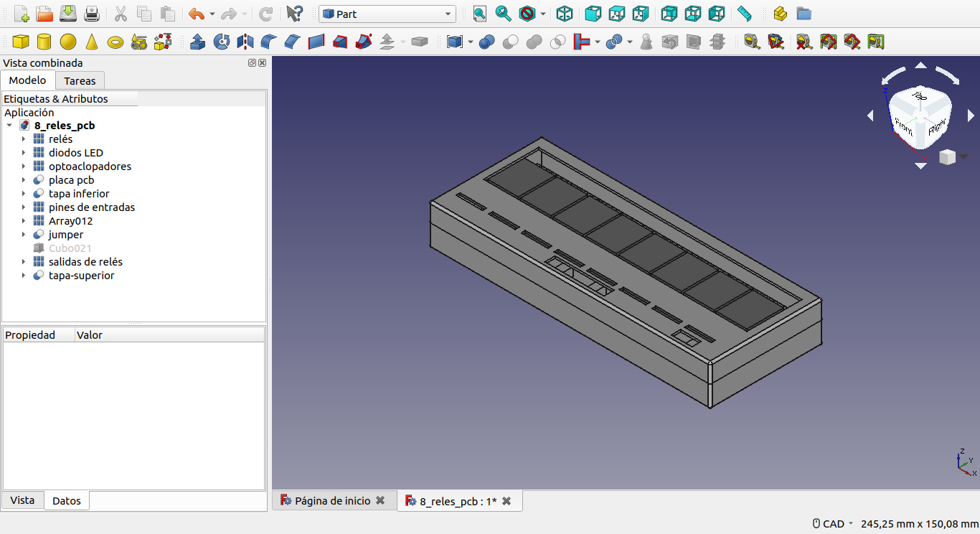Switch to the Tareas tab
The image size is (980, 534).
point(80,80)
